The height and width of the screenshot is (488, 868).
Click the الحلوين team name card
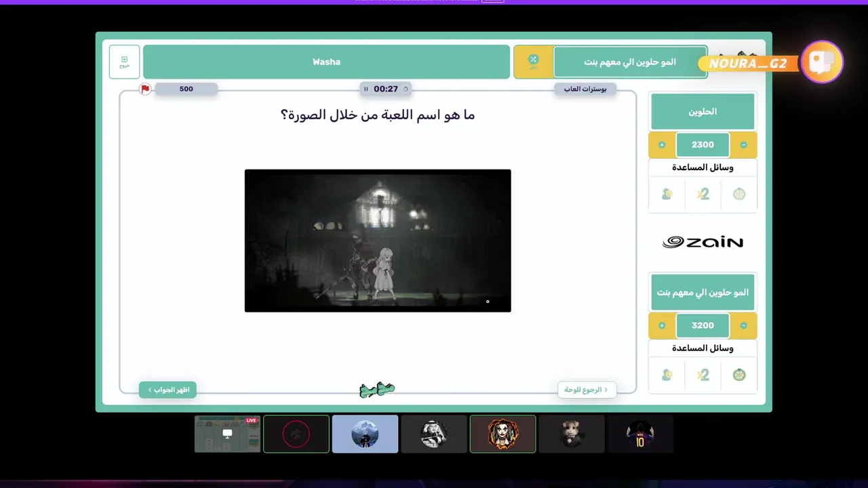(x=703, y=112)
